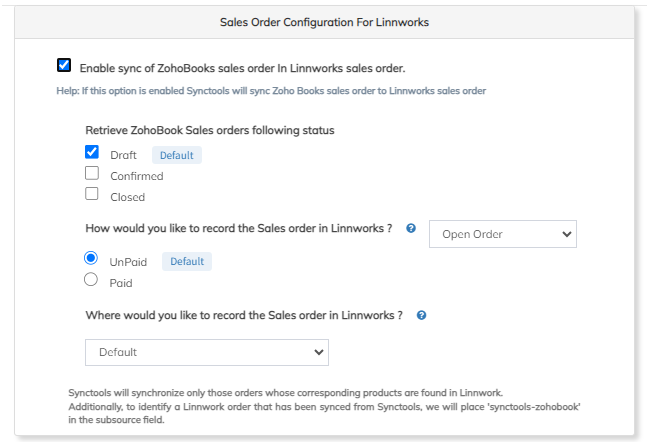Uncheck the Draft status checkbox
This screenshot has width=648, height=442.
coord(92,153)
